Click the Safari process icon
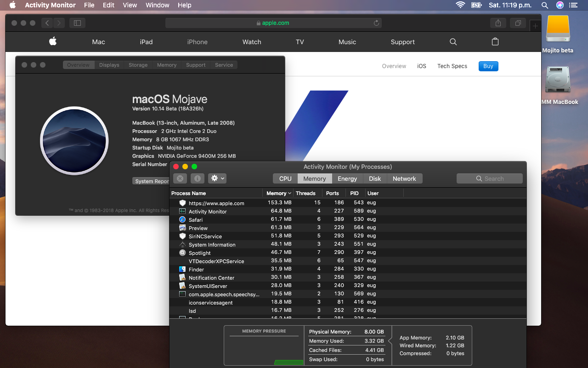 (182, 219)
